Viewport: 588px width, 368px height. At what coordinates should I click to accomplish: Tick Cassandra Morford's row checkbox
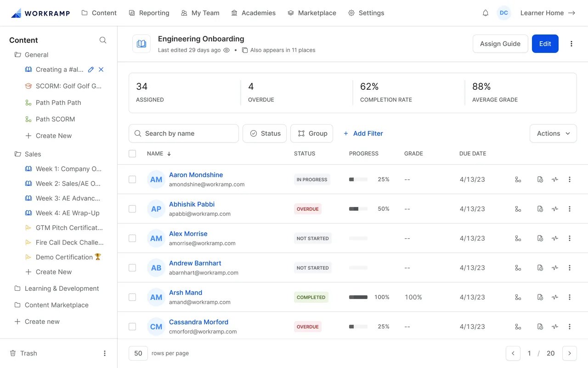[x=132, y=327]
